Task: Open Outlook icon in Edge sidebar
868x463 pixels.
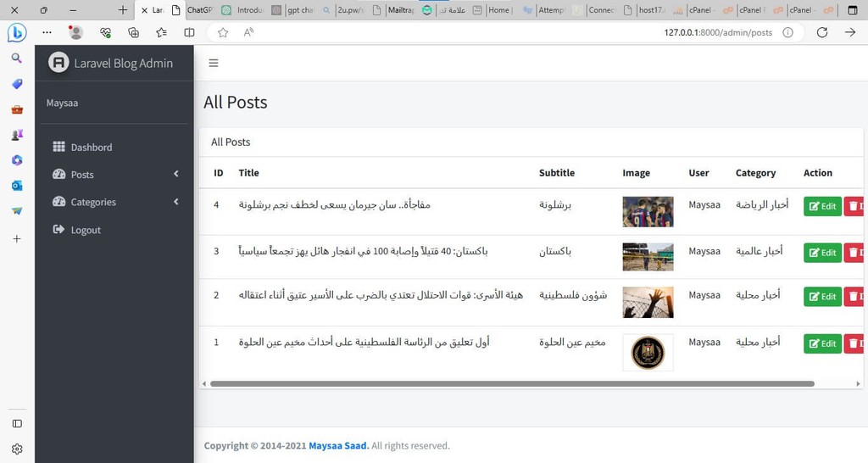Action: [x=17, y=186]
